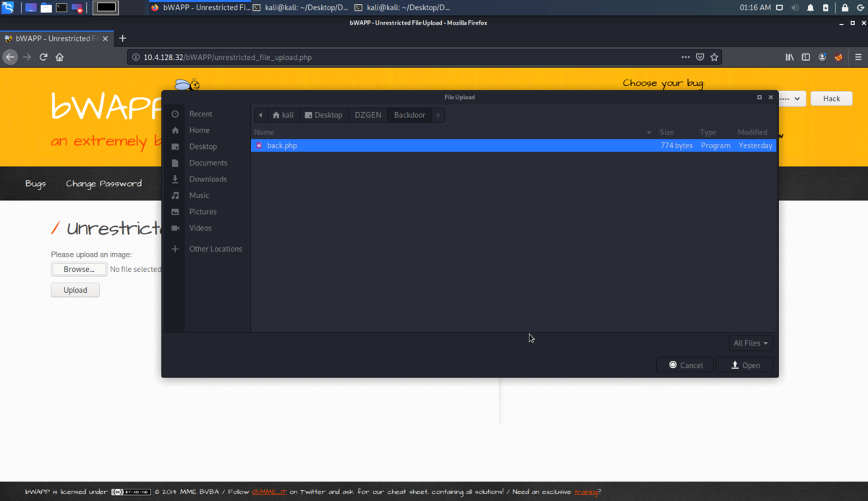Open the Bugs menu item
Image resolution: width=868 pixels, height=501 pixels.
pos(35,184)
